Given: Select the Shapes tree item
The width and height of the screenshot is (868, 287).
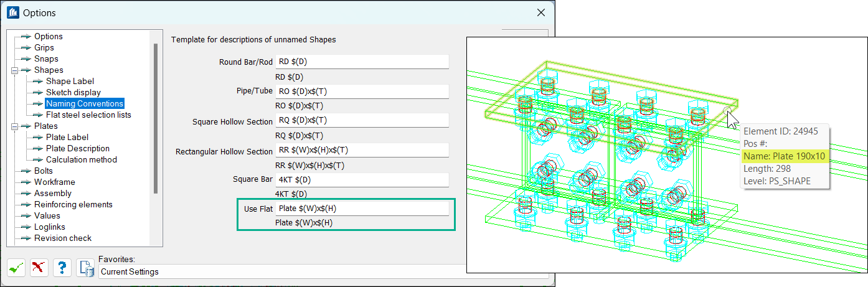Looking at the screenshot, I should pos(49,70).
